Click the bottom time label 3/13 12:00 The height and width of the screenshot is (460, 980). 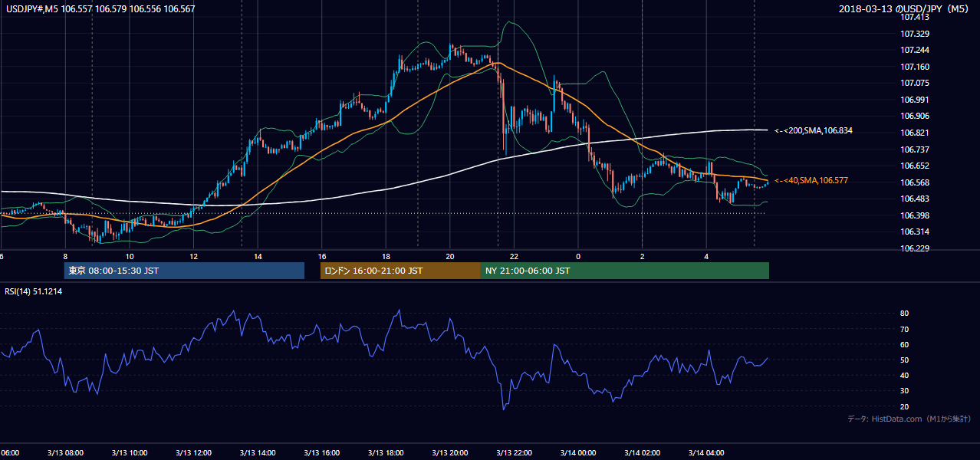coord(193,452)
